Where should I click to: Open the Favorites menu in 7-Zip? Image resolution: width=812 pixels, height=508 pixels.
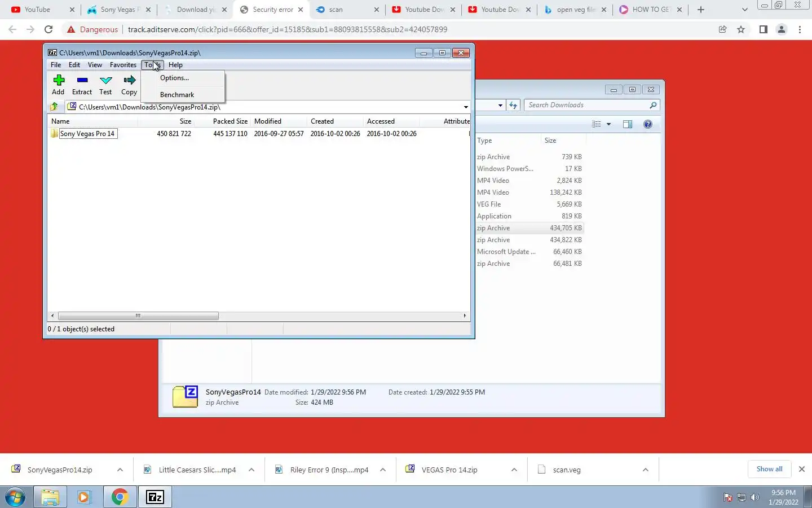click(x=123, y=65)
